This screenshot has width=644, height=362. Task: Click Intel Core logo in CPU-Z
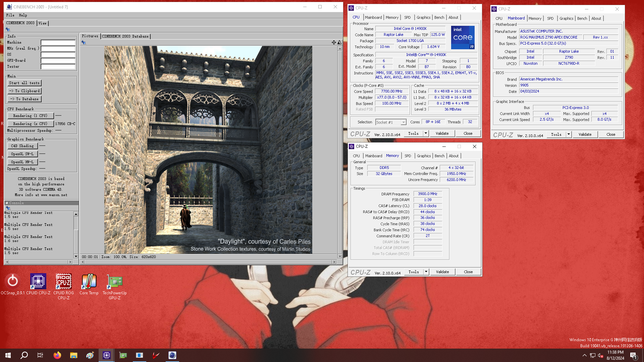tap(463, 37)
